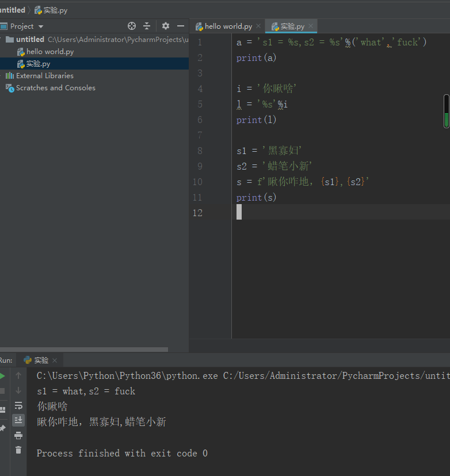Click the python.exe command line in console
The width and height of the screenshot is (450, 476).
pyautogui.click(x=243, y=376)
